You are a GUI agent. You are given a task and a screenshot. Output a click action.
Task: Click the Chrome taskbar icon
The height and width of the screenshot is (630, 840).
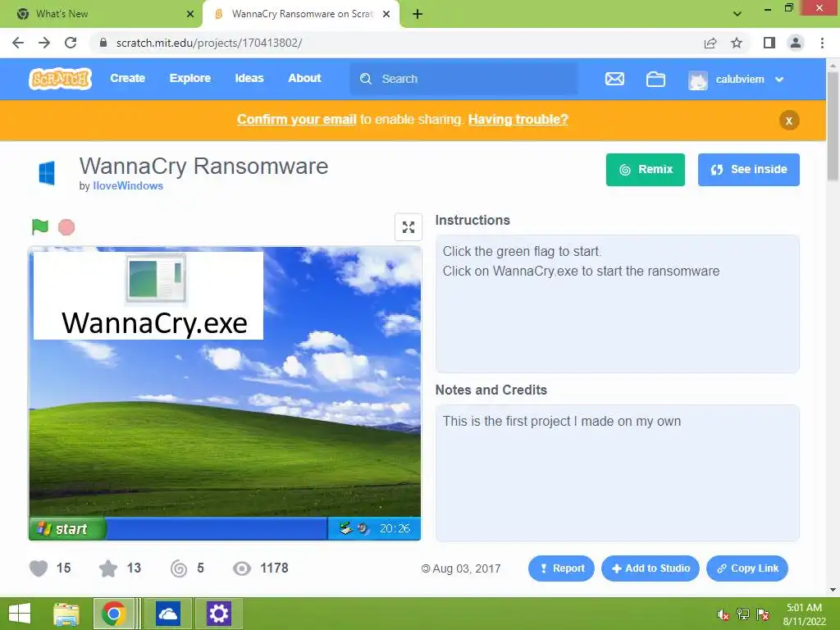(113, 614)
